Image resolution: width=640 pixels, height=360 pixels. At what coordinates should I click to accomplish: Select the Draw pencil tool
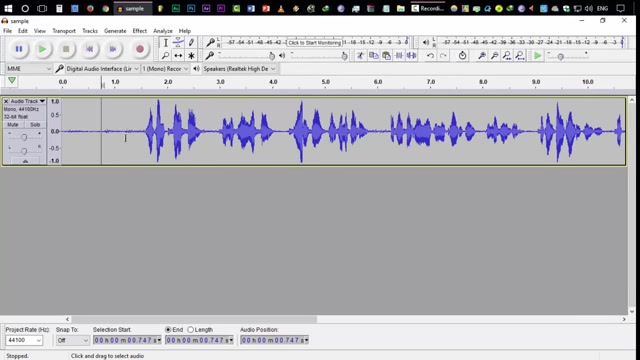click(x=191, y=42)
